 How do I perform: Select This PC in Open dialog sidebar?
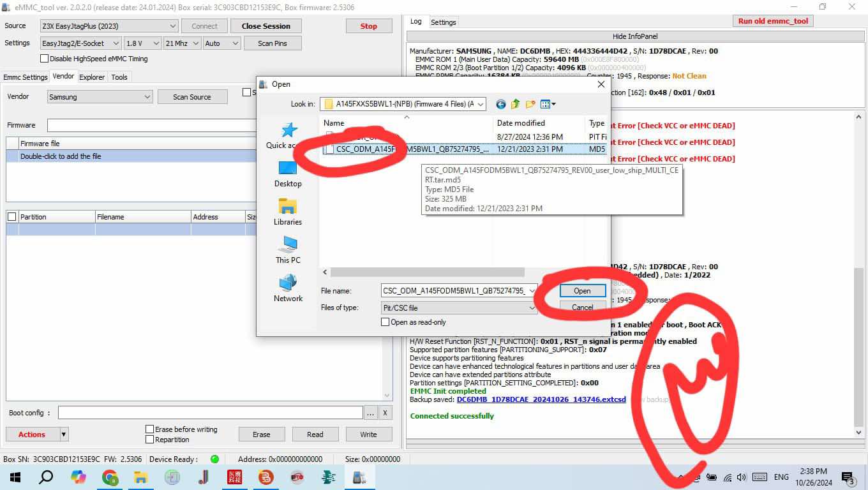[x=288, y=250]
